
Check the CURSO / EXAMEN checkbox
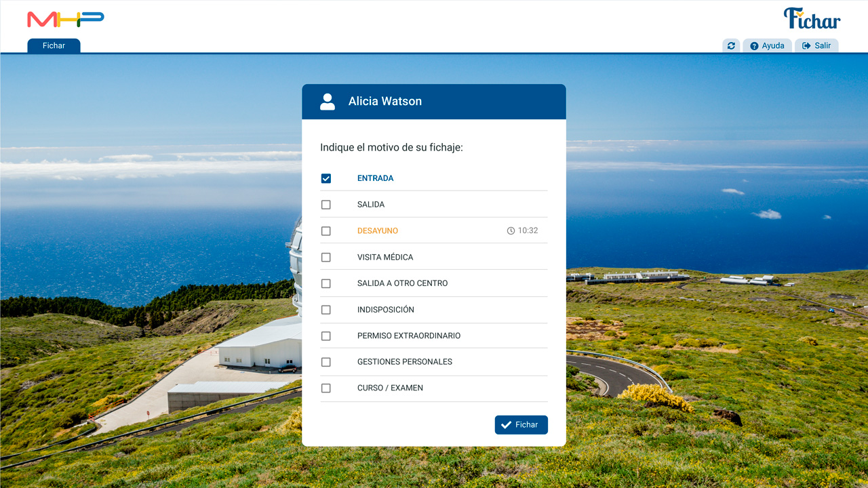click(326, 388)
